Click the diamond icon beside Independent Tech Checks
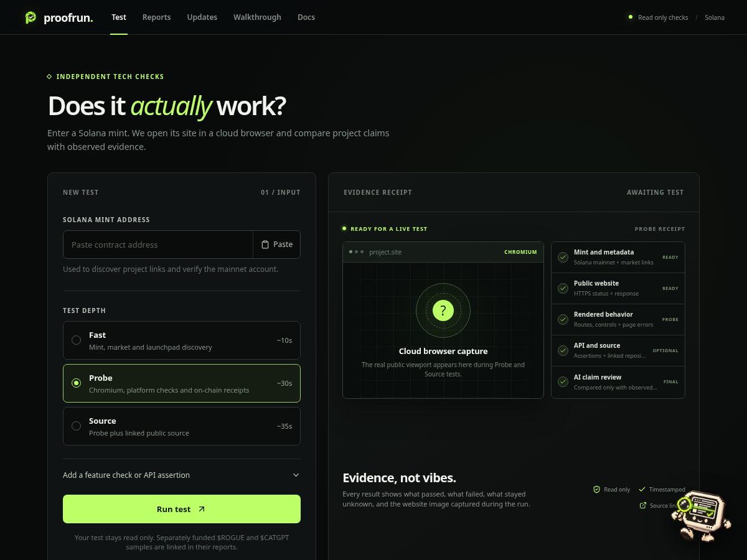This screenshot has width=747, height=560. pyautogui.click(x=49, y=77)
